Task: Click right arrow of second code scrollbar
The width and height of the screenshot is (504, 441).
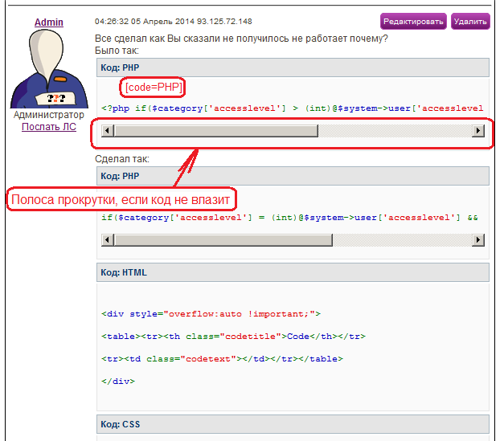Action: pyautogui.click(x=478, y=240)
